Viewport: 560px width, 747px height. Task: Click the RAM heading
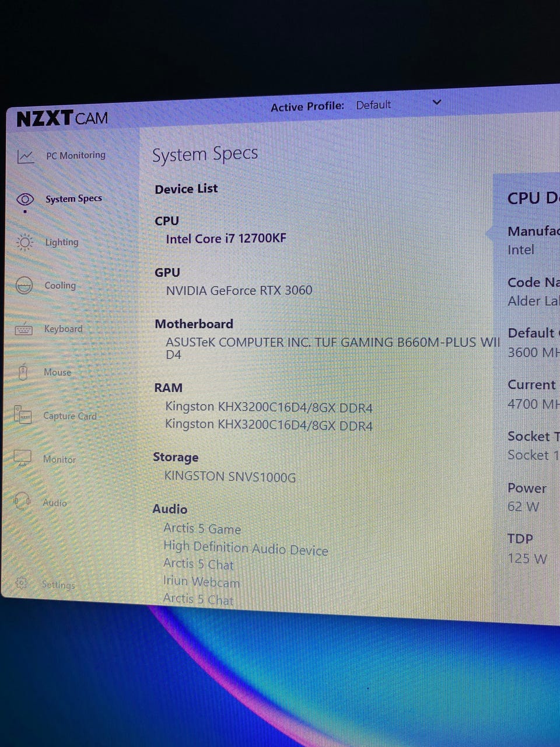(x=168, y=388)
